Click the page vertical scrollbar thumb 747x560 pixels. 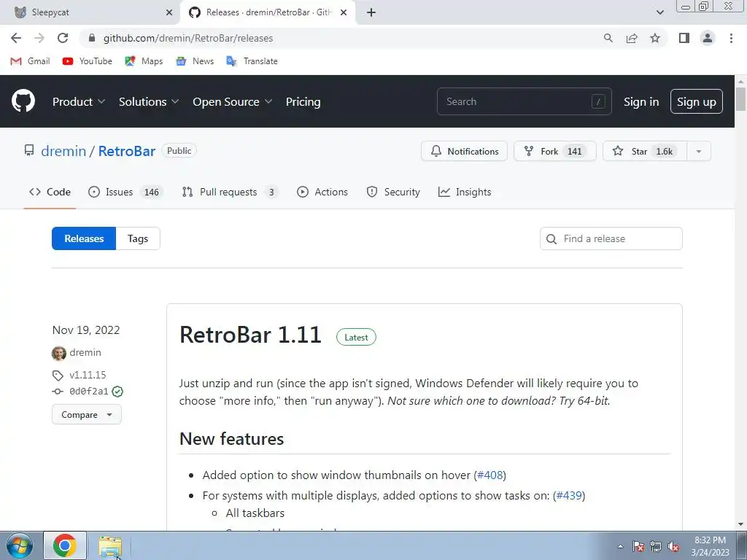click(741, 99)
